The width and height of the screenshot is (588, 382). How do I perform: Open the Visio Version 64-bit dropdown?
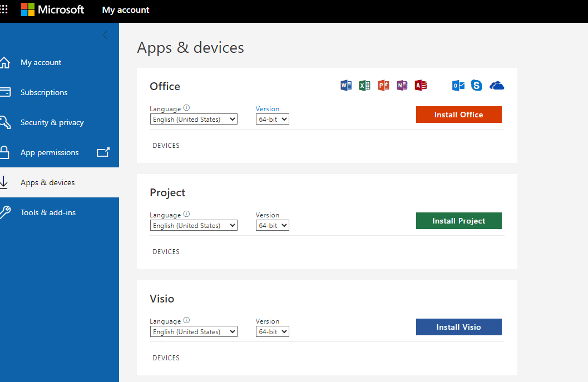tap(272, 331)
